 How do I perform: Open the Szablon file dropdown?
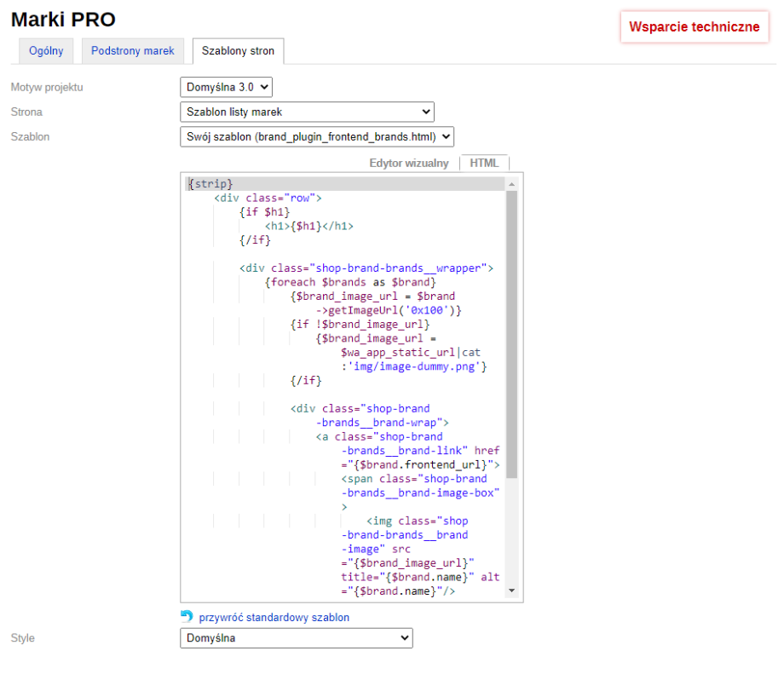(x=317, y=136)
